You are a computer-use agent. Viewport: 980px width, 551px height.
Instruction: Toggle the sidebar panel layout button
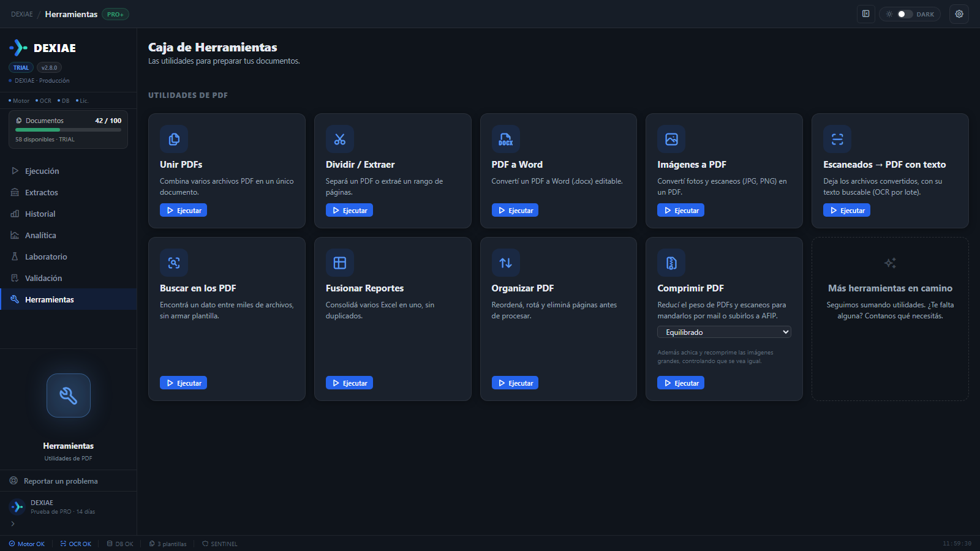pos(866,14)
